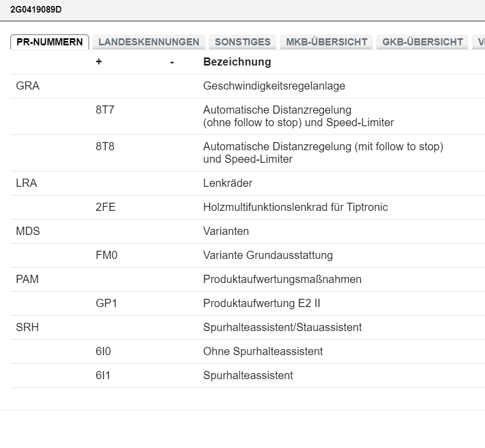485x448 pixels.
Task: Click the 6I0 code entry
Action: [103, 351]
